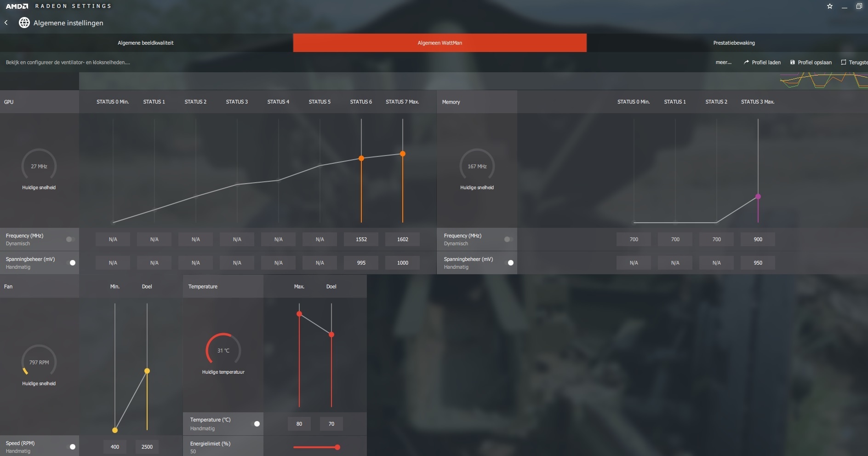The image size is (868, 456).
Task: Click the AMD logo
Action: pyautogui.click(x=17, y=6)
